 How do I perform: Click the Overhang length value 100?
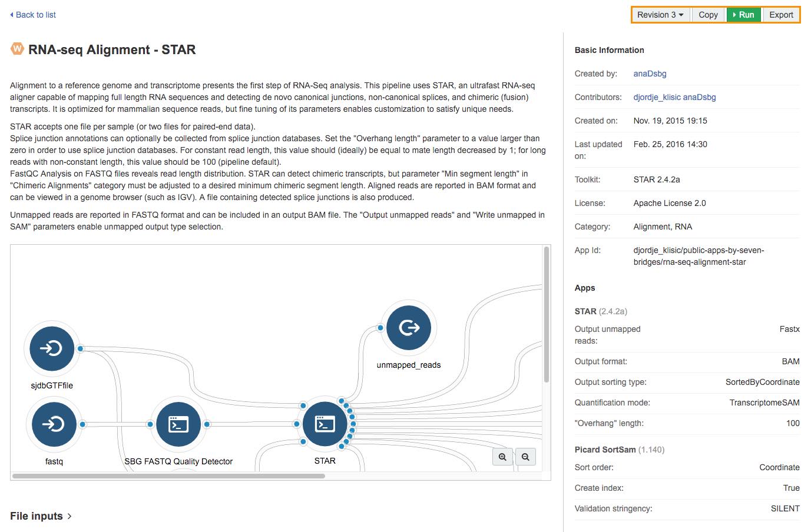point(793,423)
